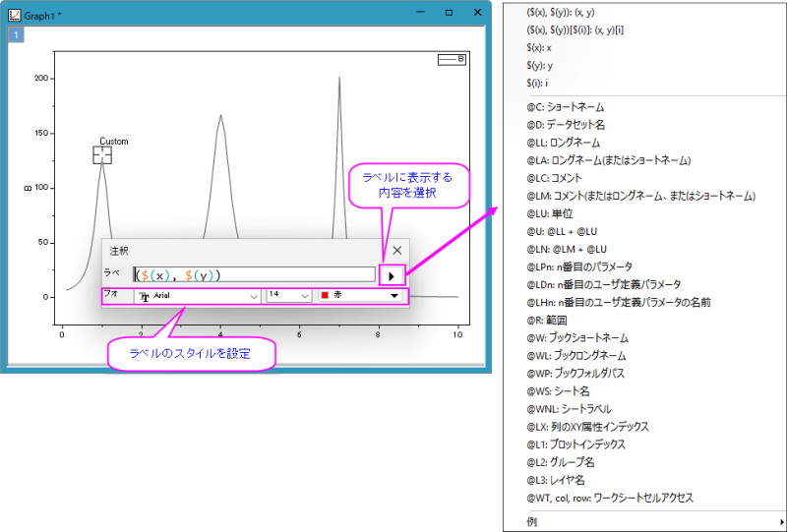The height and width of the screenshot is (532, 787).
Task: Click into the label text input field
Action: pyautogui.click(x=255, y=274)
